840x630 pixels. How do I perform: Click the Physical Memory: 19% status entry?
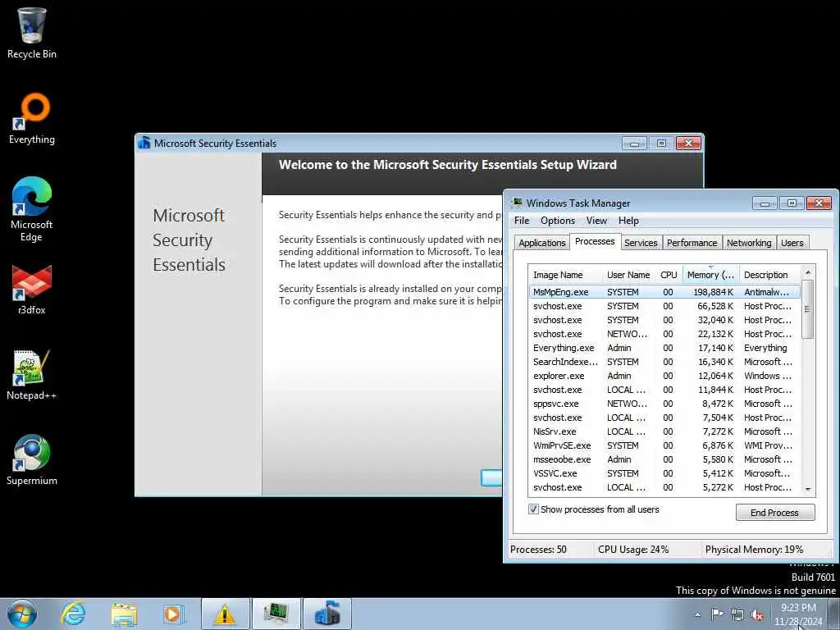coord(755,549)
